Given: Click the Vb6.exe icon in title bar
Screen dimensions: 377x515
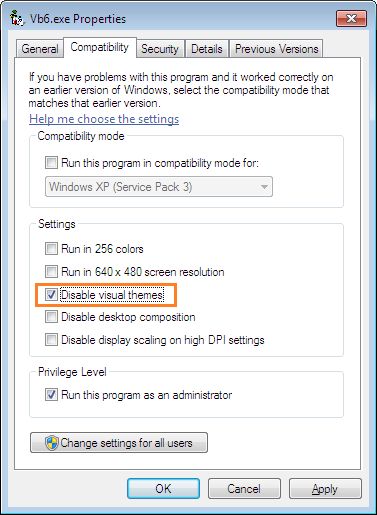Looking at the screenshot, I should [17, 18].
